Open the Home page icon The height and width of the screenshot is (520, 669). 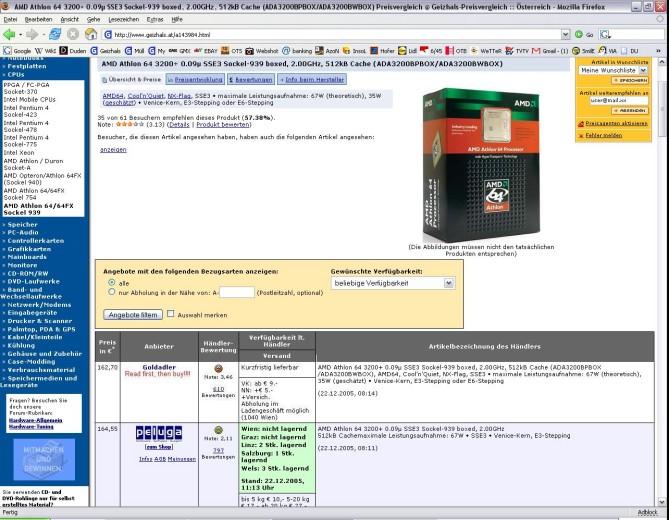(x=91, y=34)
